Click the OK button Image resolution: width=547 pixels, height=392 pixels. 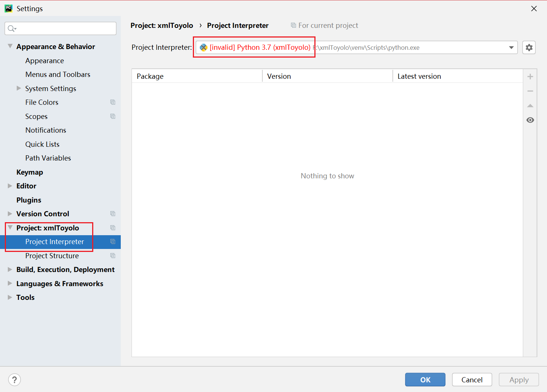(x=425, y=379)
